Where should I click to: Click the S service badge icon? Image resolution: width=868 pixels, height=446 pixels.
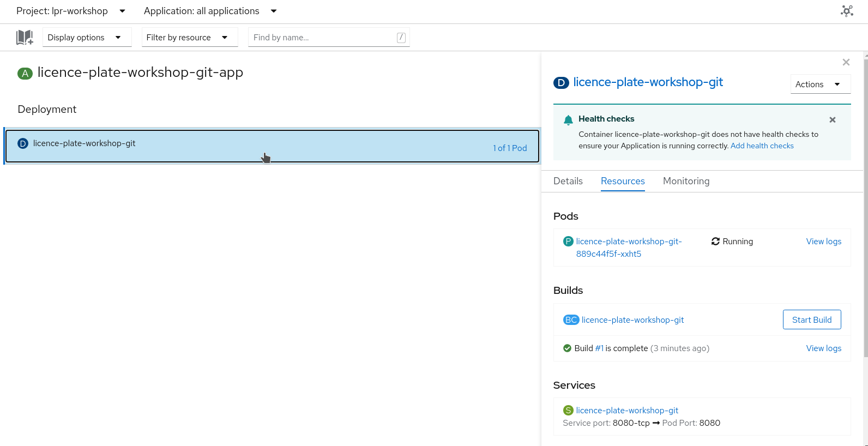click(568, 411)
